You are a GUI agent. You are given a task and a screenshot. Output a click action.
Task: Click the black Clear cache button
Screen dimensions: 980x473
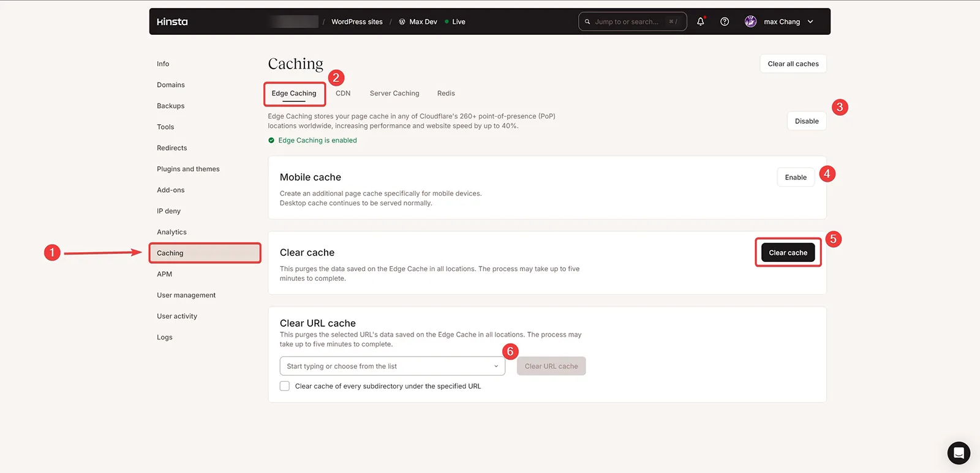pyautogui.click(x=788, y=253)
